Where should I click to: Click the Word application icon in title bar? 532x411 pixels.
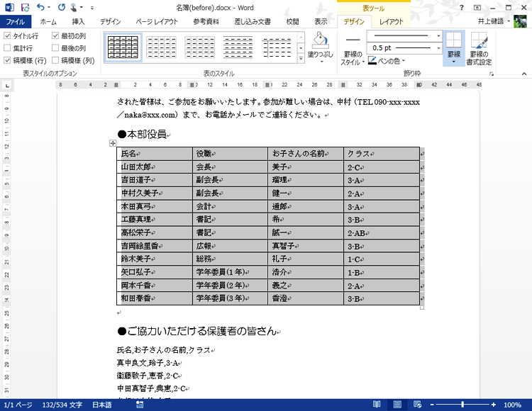click(x=9, y=7)
